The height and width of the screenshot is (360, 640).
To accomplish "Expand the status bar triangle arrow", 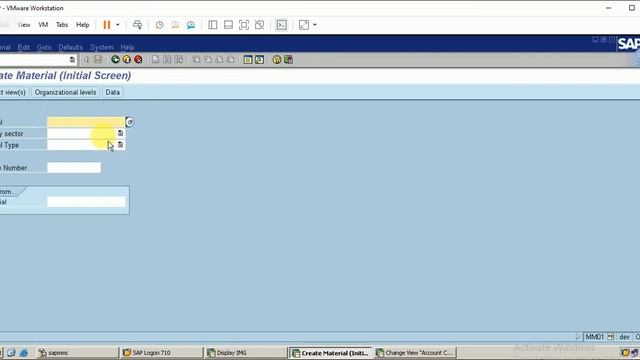I will pyautogui.click(x=578, y=337).
